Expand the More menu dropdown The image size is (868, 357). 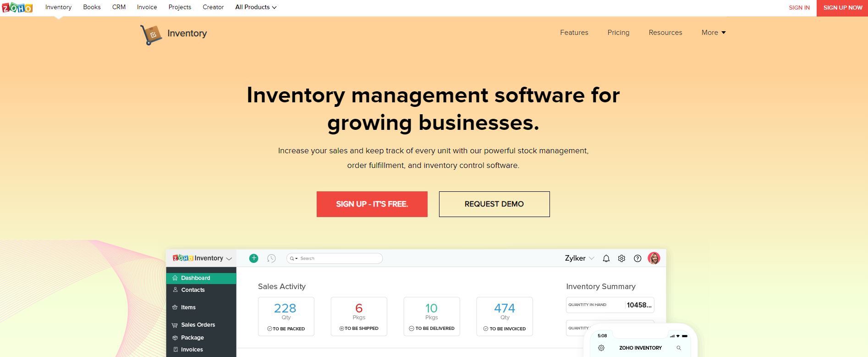click(x=714, y=33)
